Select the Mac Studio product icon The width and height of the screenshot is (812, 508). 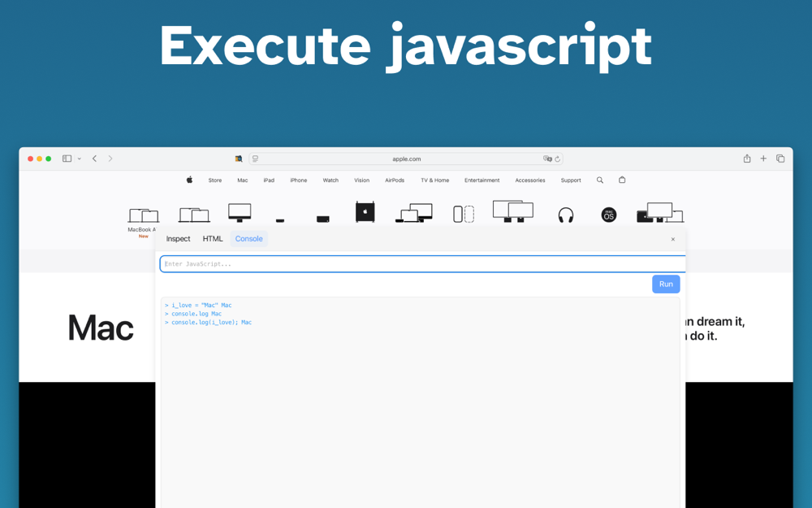[322, 219]
